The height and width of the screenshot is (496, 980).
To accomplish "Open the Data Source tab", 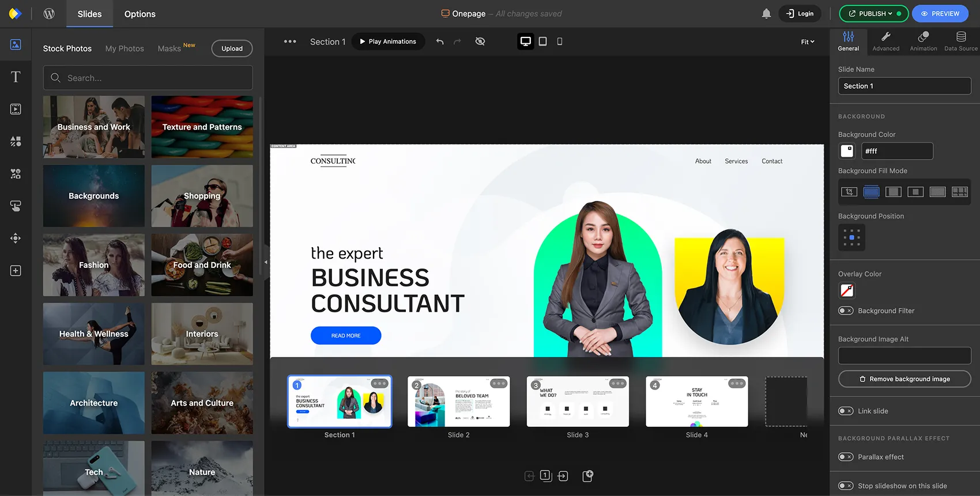I will pyautogui.click(x=961, y=41).
